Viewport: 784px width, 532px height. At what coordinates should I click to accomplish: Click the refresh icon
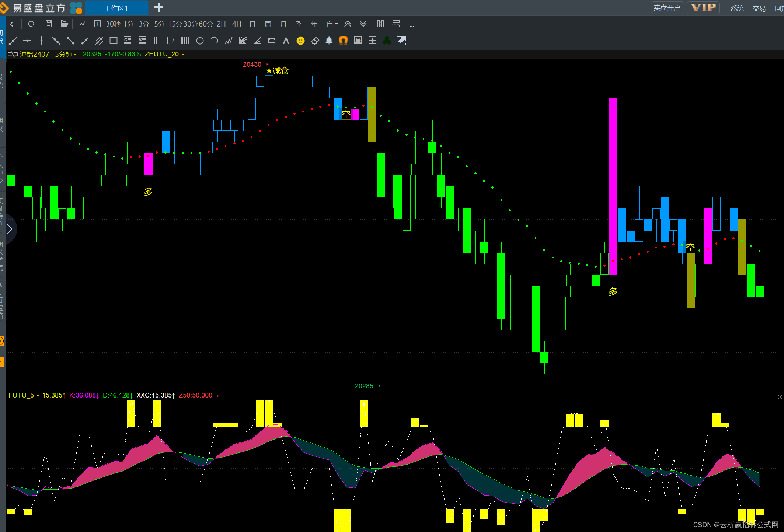click(x=31, y=24)
